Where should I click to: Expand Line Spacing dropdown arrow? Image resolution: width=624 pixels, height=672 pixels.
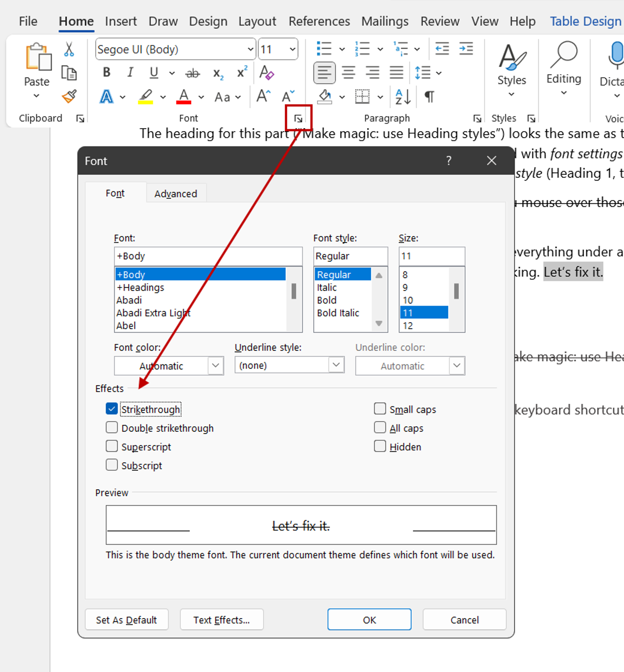[x=439, y=73]
